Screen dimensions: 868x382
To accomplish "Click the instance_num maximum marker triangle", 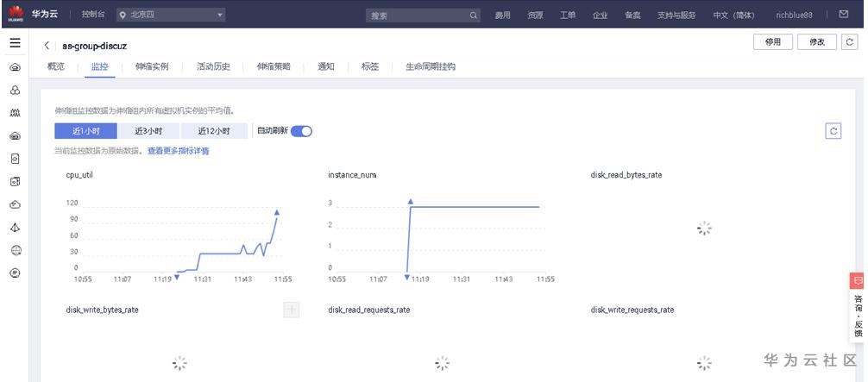I will tap(410, 202).
